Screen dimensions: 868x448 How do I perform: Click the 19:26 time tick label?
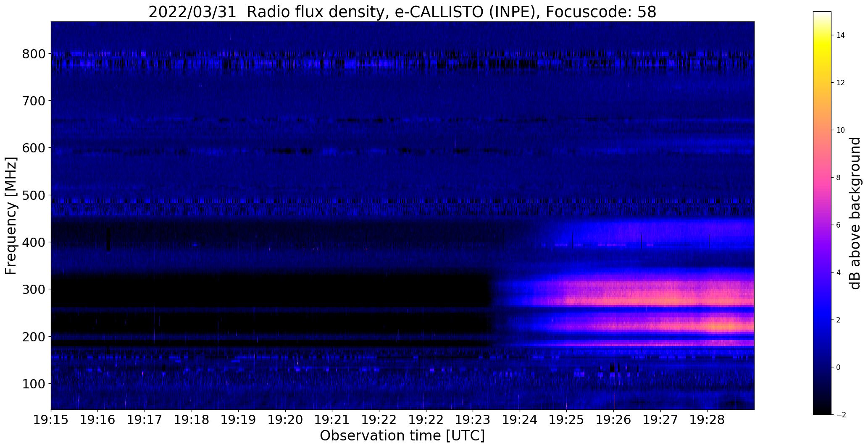point(613,420)
